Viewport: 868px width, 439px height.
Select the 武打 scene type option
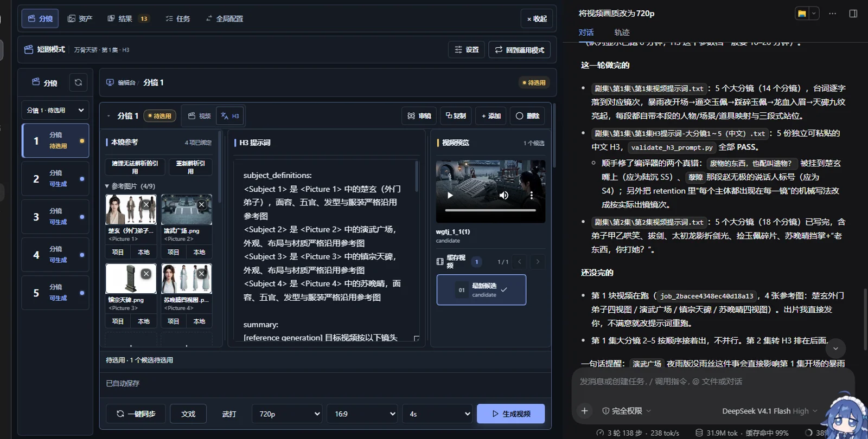tap(229, 414)
